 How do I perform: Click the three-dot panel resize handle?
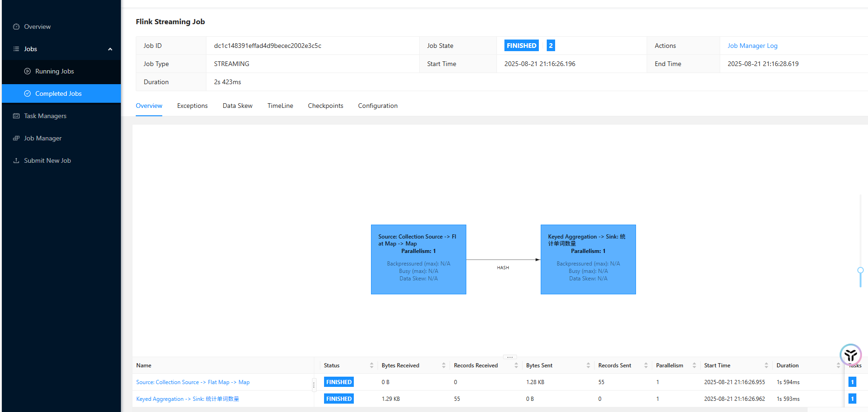click(x=510, y=357)
